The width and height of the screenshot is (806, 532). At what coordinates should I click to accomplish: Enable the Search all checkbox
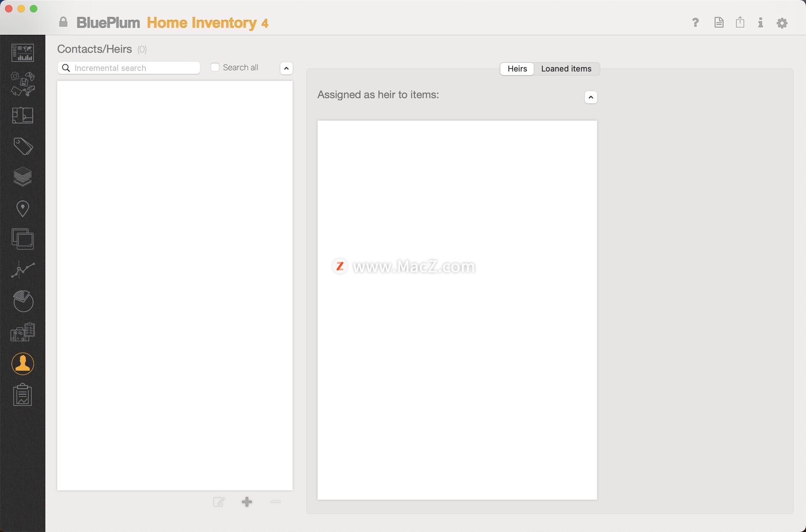[x=215, y=67]
